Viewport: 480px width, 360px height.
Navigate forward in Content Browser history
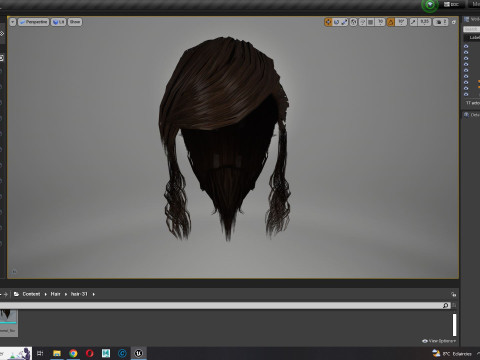6,294
